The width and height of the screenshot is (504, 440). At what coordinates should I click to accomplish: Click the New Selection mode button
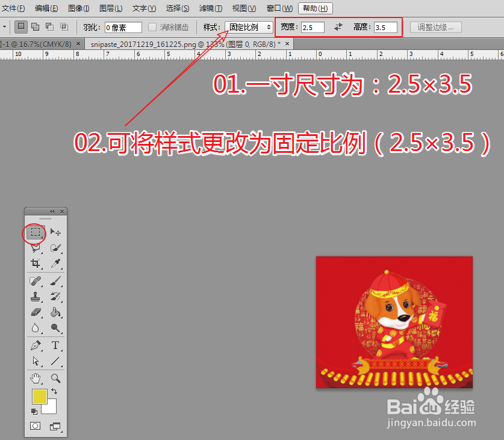pyautogui.click(x=21, y=27)
